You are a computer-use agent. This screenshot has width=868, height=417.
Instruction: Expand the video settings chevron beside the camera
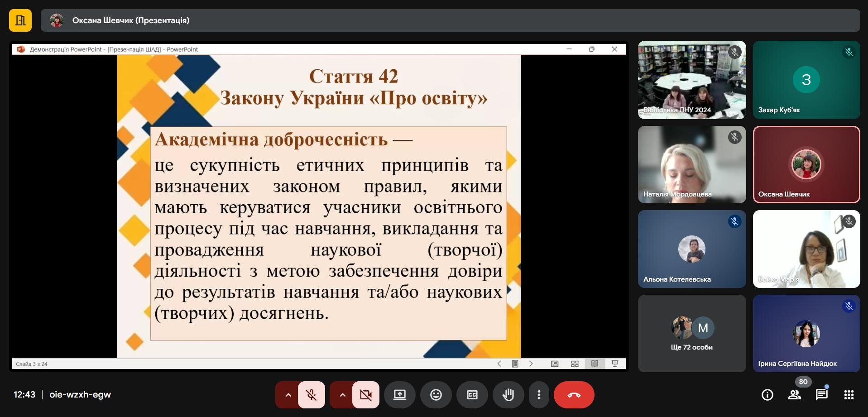point(342,395)
